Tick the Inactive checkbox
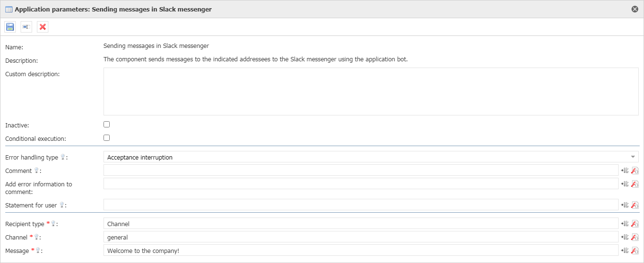 pyautogui.click(x=107, y=125)
